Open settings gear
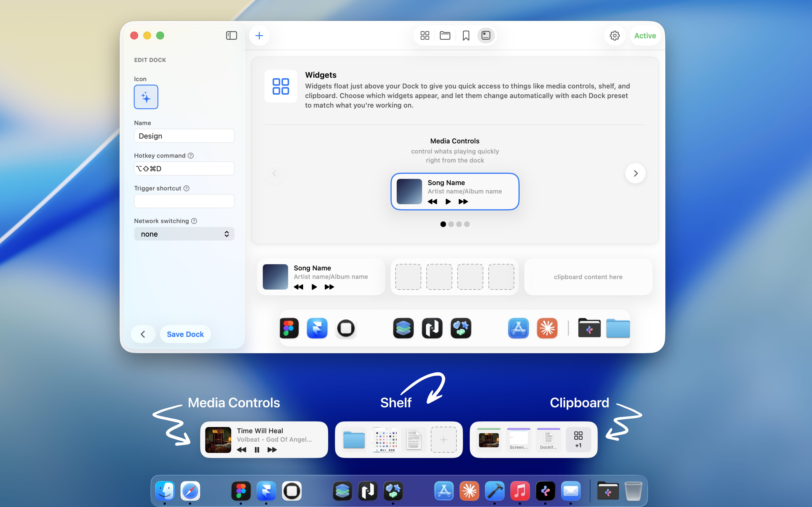Screen dimensions: 812x507 (614, 35)
